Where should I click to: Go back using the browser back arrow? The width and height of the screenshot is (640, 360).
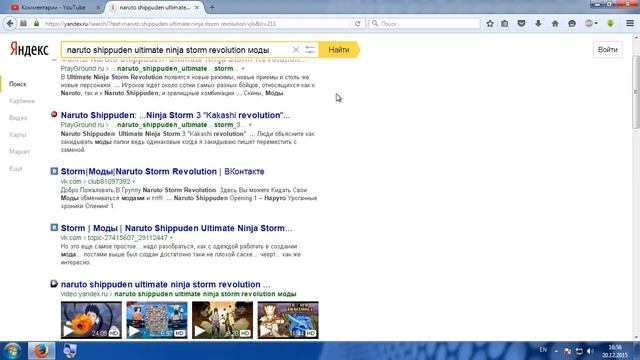(x=10, y=24)
